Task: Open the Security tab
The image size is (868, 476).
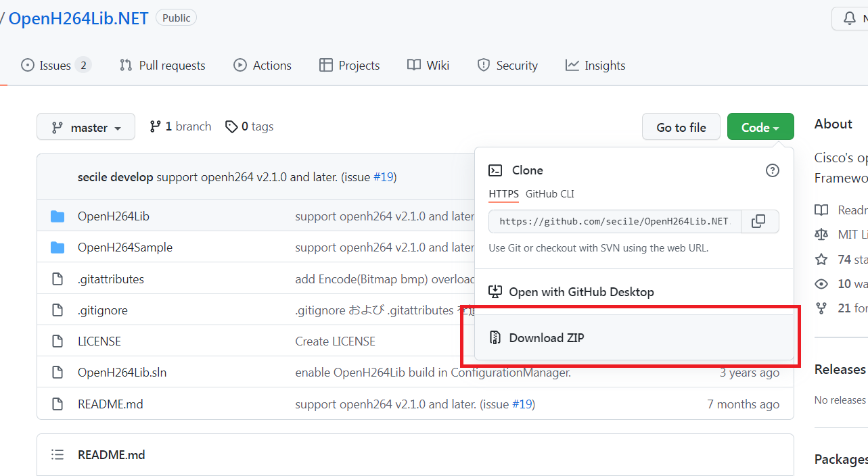Action: (507, 66)
